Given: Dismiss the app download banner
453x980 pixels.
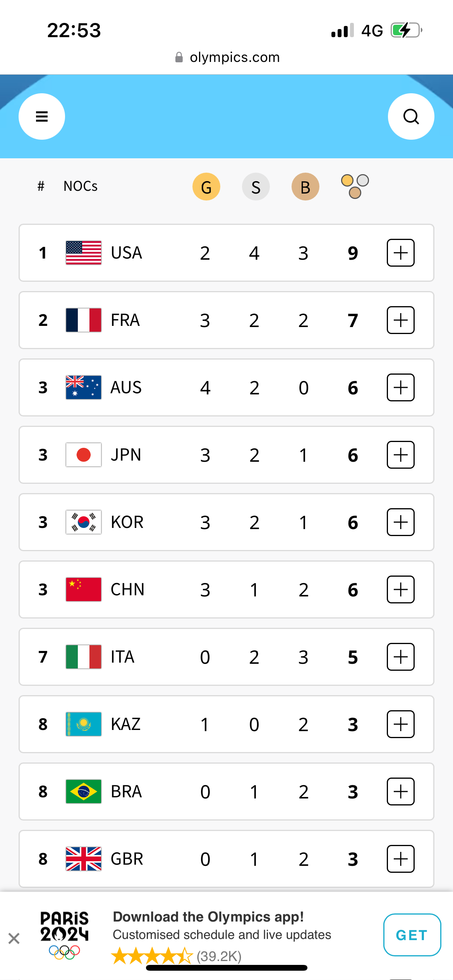Looking at the screenshot, I should tap(14, 938).
